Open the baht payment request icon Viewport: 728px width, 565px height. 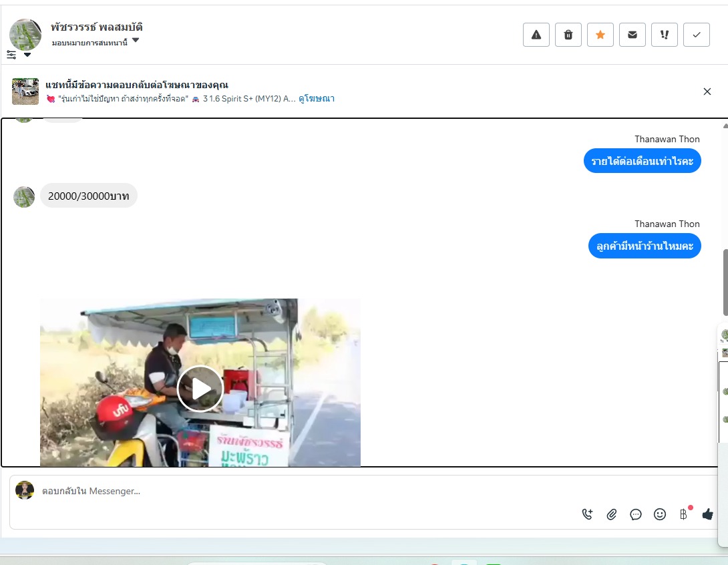[x=683, y=514]
